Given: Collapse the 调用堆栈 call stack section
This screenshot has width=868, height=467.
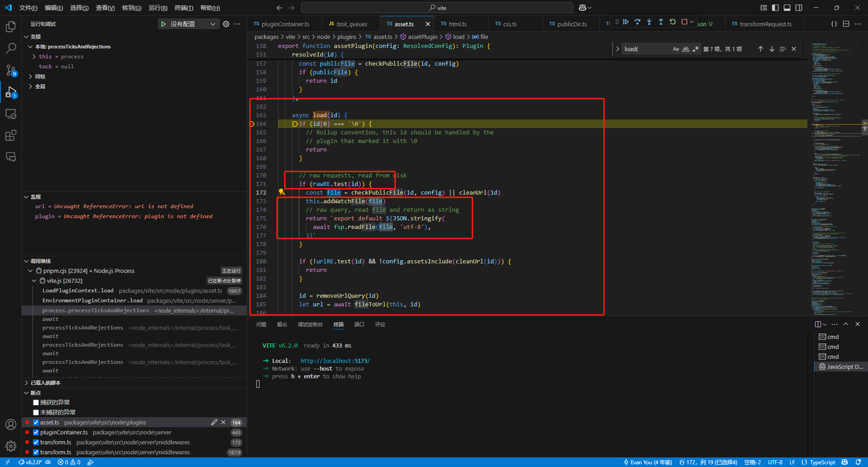Looking at the screenshot, I should pyautogui.click(x=26, y=261).
